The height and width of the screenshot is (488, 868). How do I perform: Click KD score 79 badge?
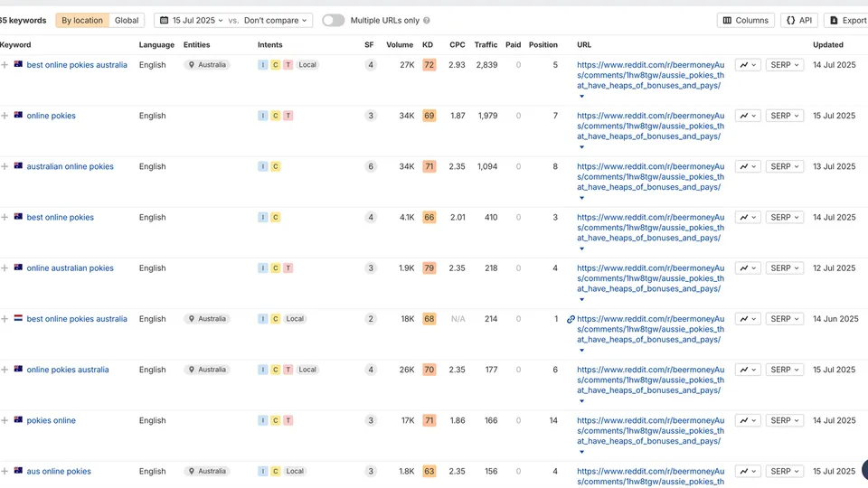(429, 268)
